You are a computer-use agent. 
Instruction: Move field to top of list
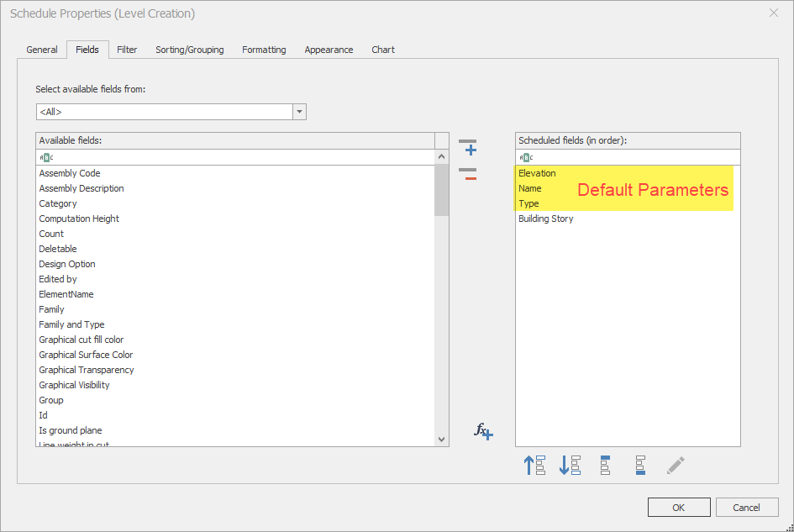pyautogui.click(x=605, y=465)
